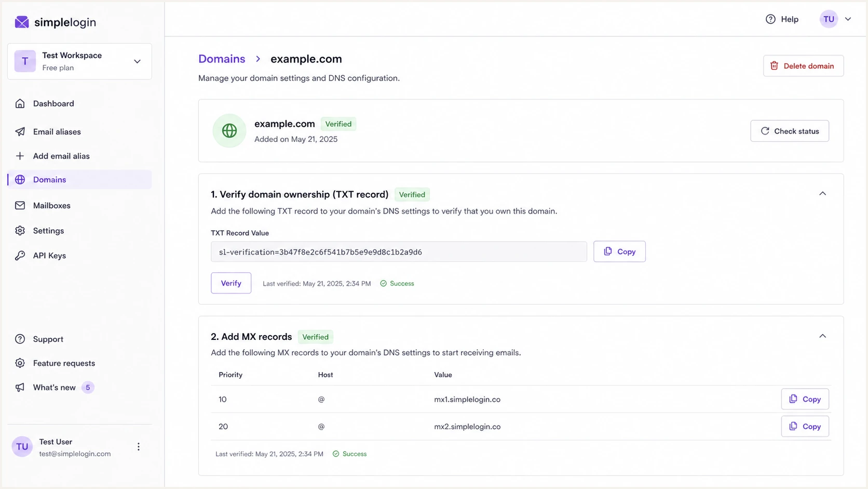The width and height of the screenshot is (868, 489).
Task: Click the Priority column header
Action: (230, 375)
